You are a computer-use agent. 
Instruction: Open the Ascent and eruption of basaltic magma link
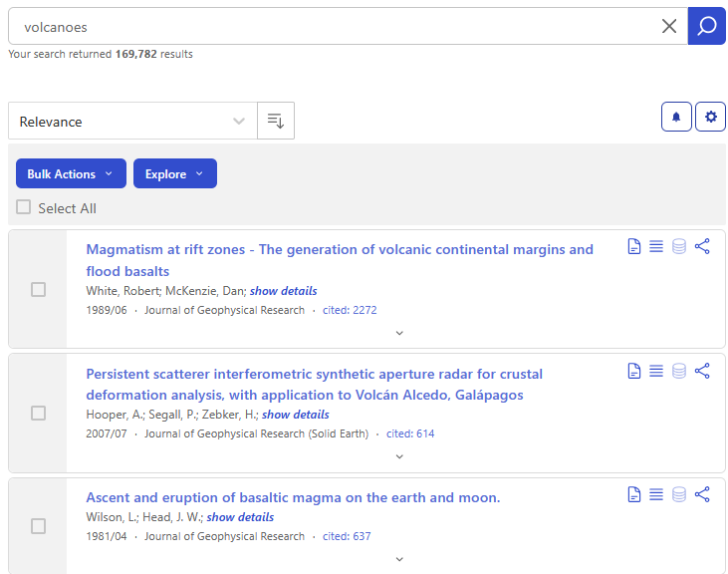tap(293, 497)
